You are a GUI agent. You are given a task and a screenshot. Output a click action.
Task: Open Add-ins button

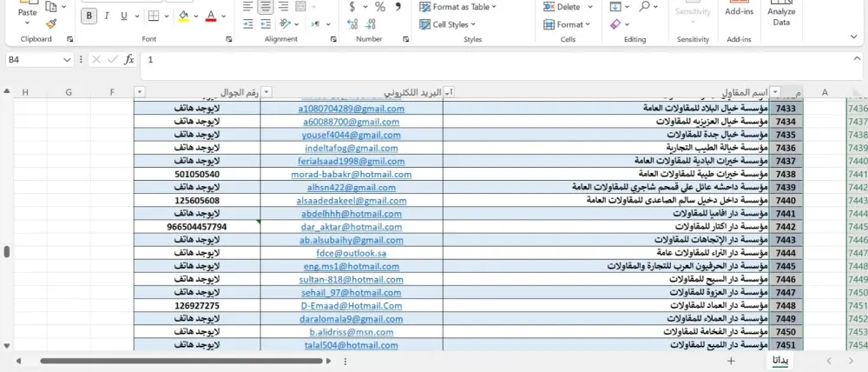[x=739, y=10]
